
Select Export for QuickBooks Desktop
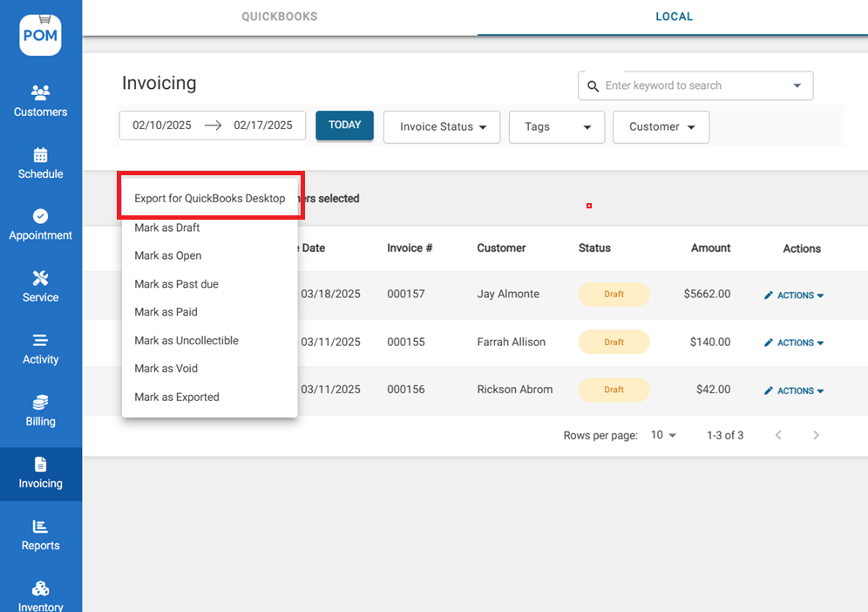pyautogui.click(x=209, y=199)
